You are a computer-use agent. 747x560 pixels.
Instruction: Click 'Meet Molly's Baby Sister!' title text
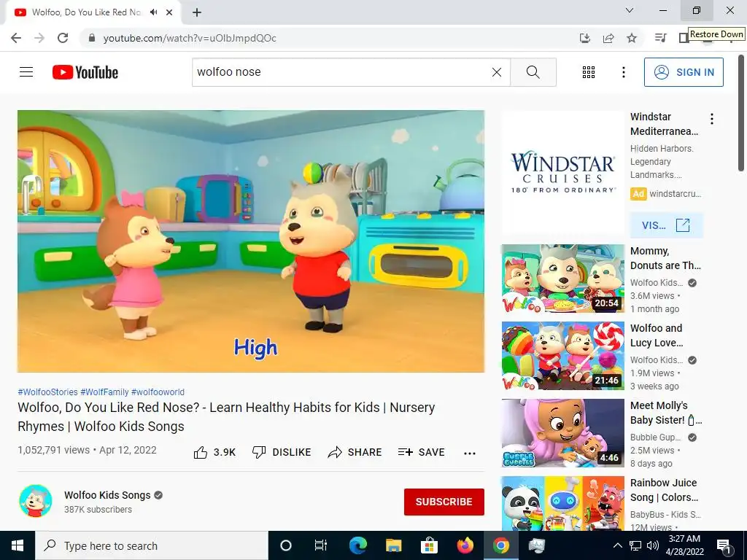666,413
